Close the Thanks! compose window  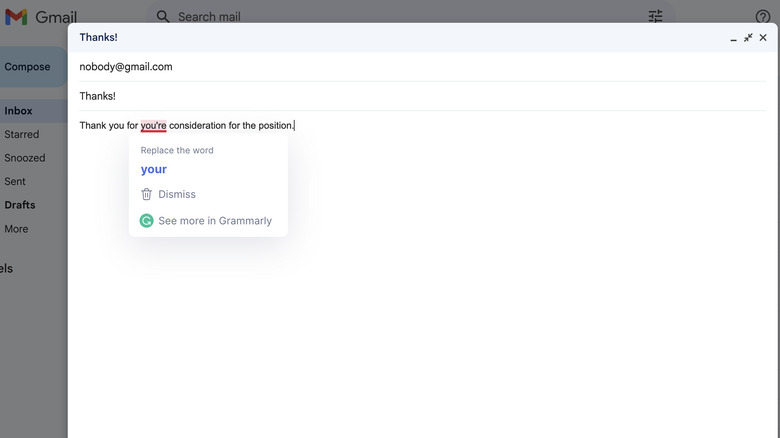point(763,38)
